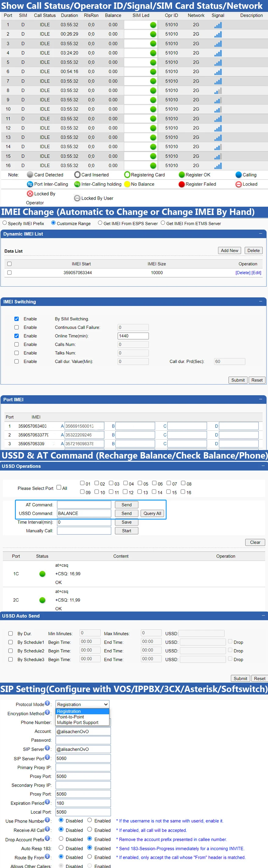Click the USSD Command input field
This screenshot has width=268, height=868.
coord(84,513)
